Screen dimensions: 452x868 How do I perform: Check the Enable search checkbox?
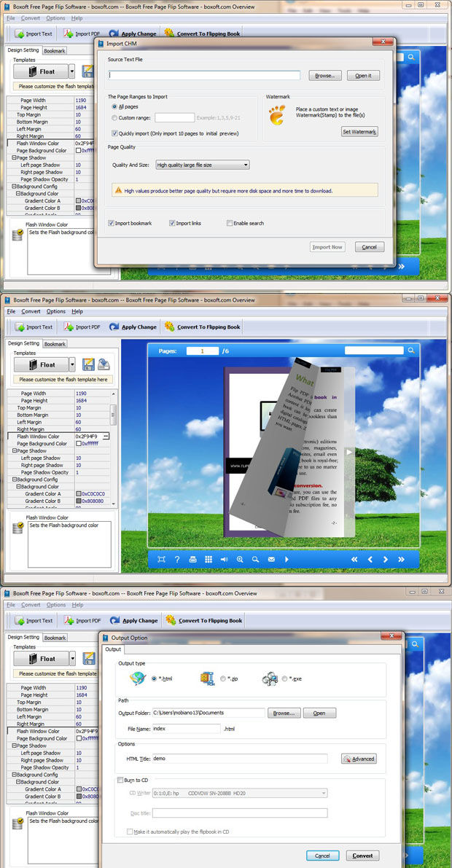(230, 223)
